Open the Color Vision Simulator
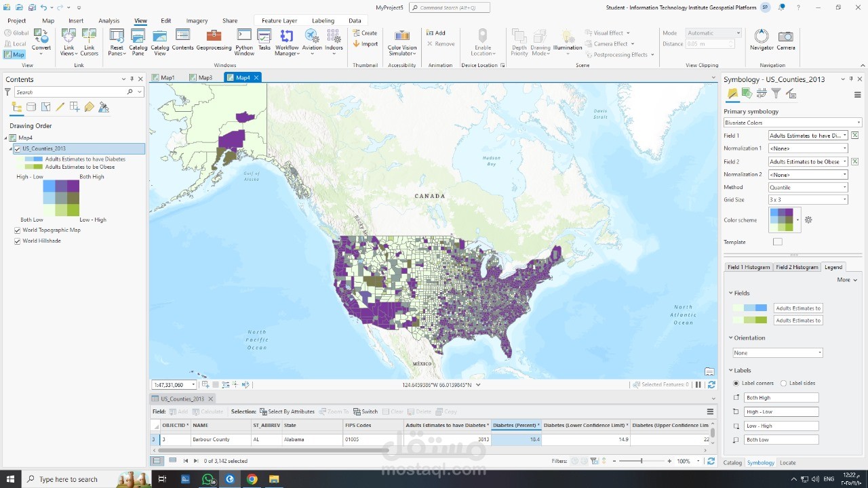The height and width of the screenshot is (488, 868). [402, 41]
